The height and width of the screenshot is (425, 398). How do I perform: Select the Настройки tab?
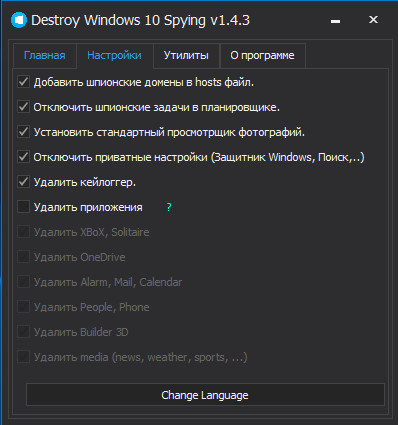[x=114, y=55]
